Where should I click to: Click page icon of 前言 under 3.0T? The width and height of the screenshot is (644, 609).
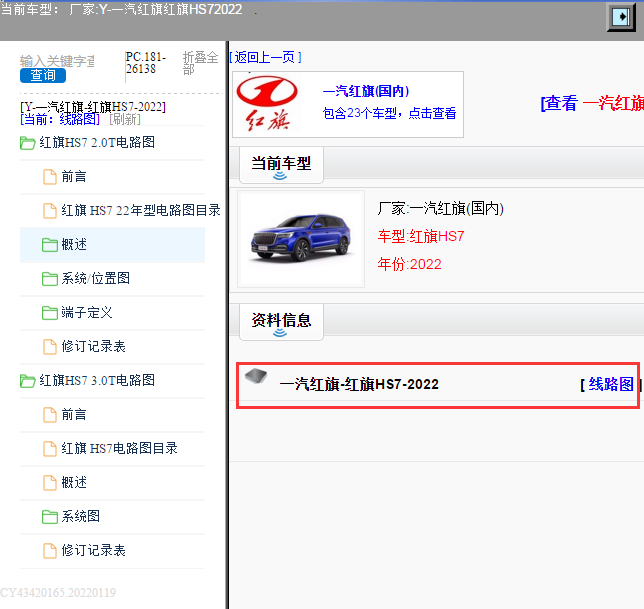click(50, 415)
